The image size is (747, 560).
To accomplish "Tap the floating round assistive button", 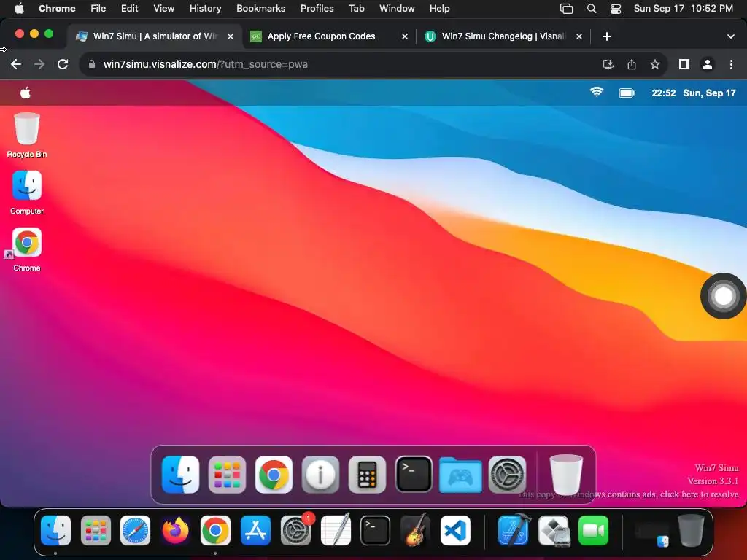I will point(723,296).
